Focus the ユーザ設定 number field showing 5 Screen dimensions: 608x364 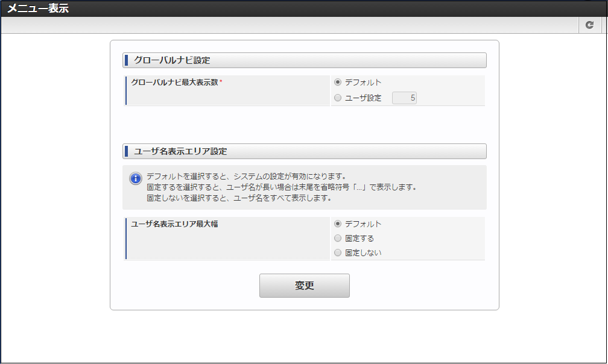(x=404, y=98)
